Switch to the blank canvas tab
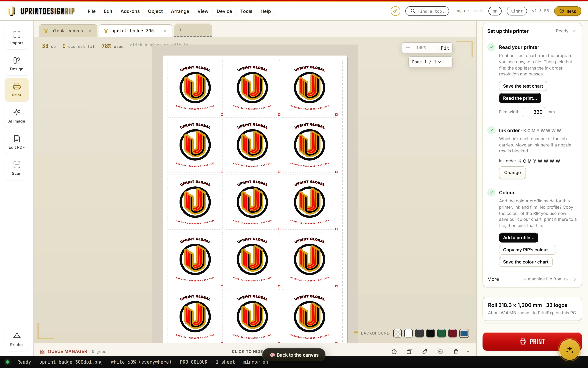 67,31
